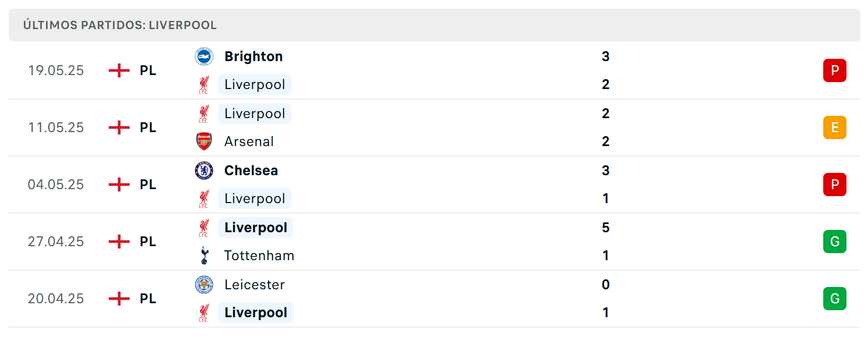Click the Chelsea club crest icon
868x337 pixels.
[203, 171]
